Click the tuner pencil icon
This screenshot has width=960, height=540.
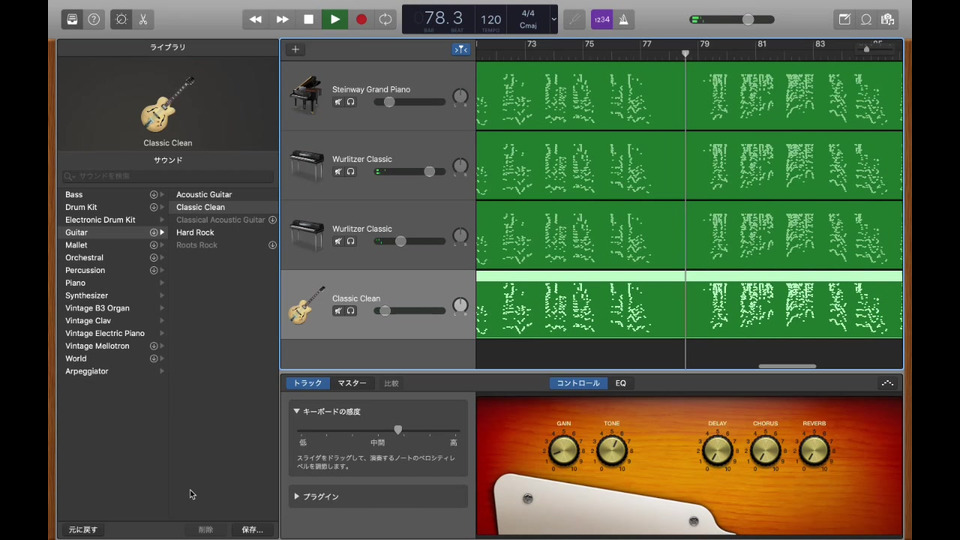coord(574,19)
